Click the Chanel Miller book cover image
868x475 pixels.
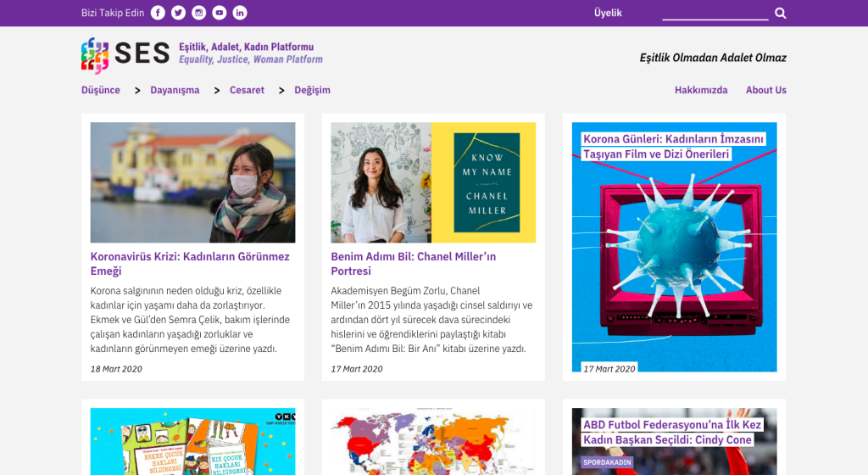487,182
